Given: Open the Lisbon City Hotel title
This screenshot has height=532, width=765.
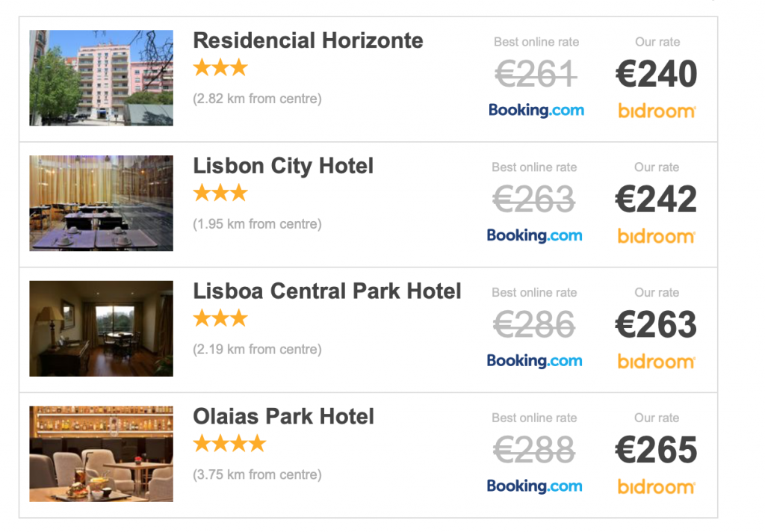Looking at the screenshot, I should click(x=283, y=166).
